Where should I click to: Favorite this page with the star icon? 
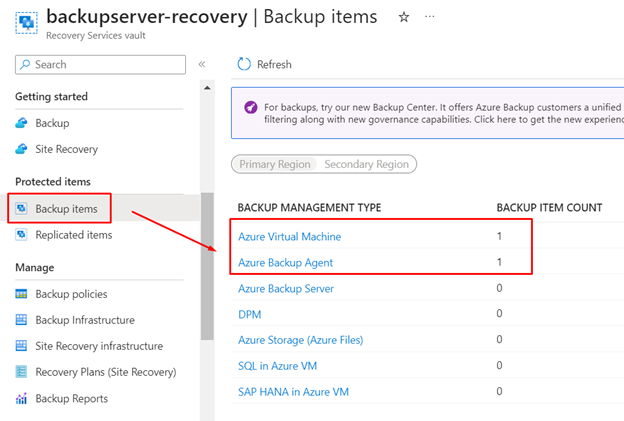pyautogui.click(x=404, y=17)
